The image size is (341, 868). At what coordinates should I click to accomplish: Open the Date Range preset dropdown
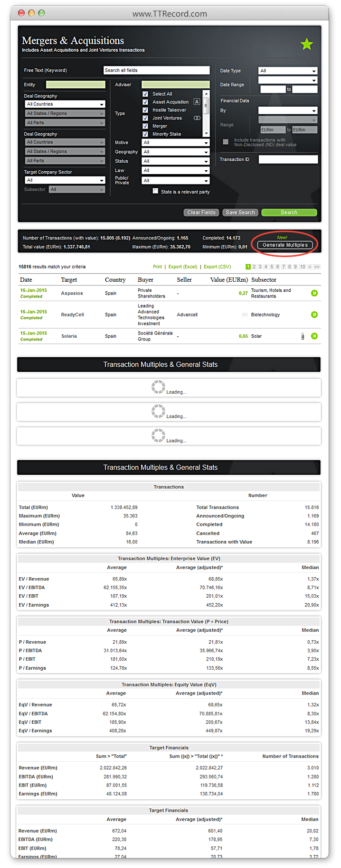[x=288, y=80]
